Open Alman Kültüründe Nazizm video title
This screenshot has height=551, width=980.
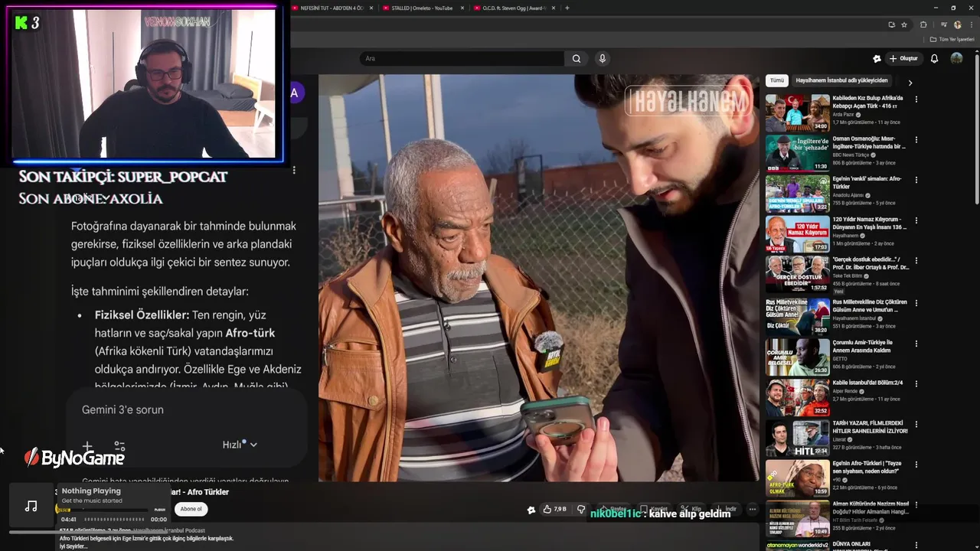(871, 508)
